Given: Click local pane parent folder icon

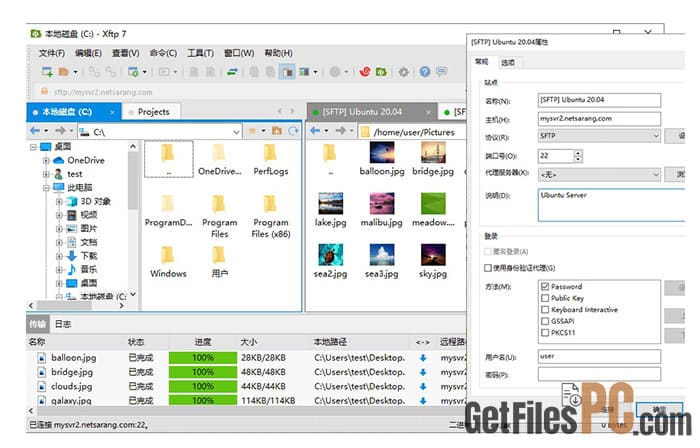Looking at the screenshot, I should tap(277, 131).
